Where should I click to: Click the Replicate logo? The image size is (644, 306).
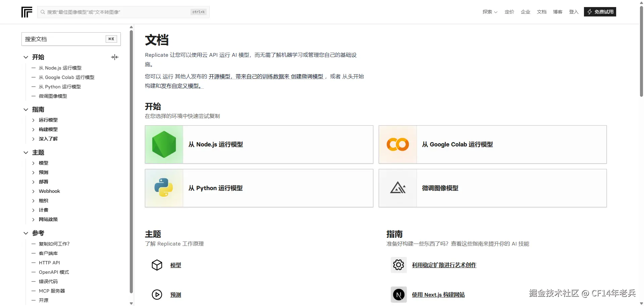pos(27,12)
